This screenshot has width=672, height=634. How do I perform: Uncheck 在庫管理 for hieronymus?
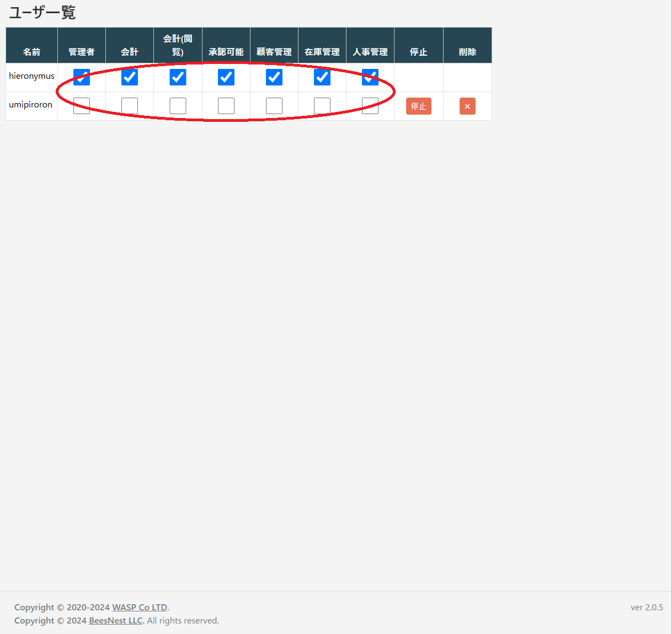point(322,77)
